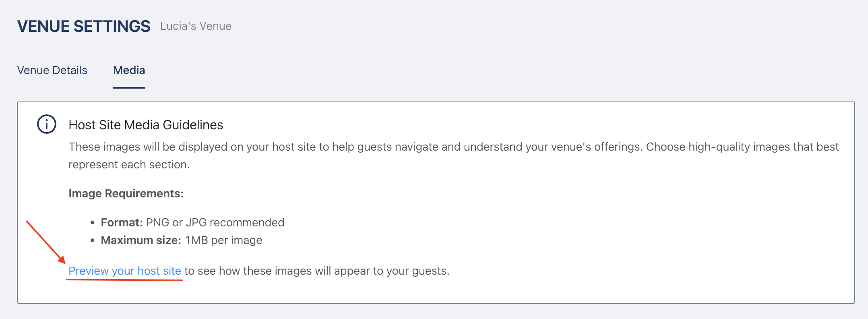Click the Format: PNG or JPG bullet
This screenshot has height=319, width=868.
[192, 222]
